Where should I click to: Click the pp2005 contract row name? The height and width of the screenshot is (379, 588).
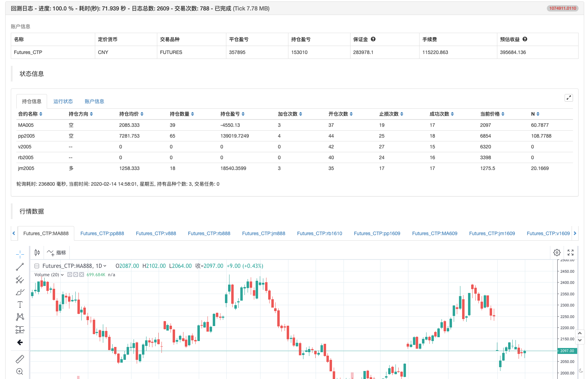pos(27,136)
